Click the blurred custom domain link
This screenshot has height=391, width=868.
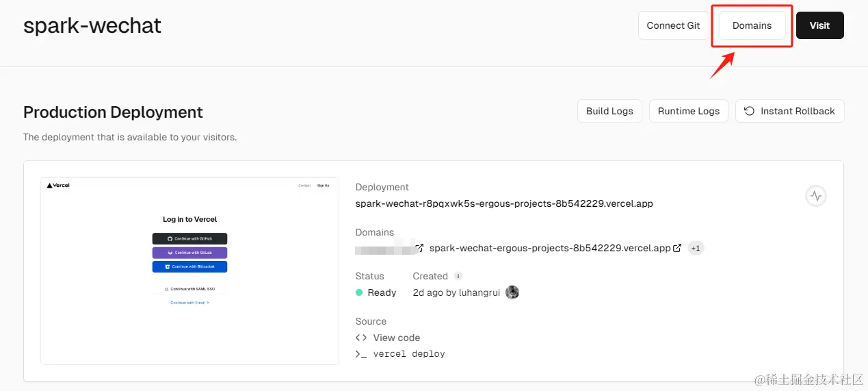click(384, 248)
